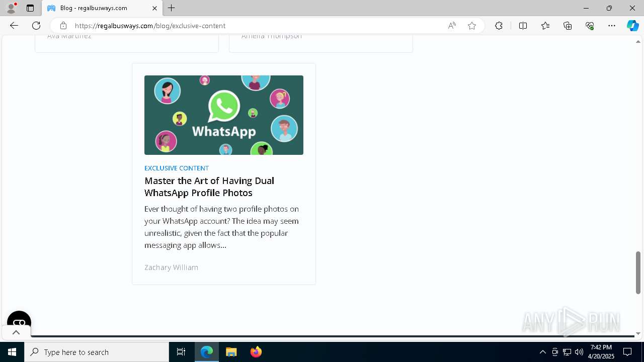Open the browser profile icon
Image resolution: width=644 pixels, height=362 pixels.
tap(11, 8)
